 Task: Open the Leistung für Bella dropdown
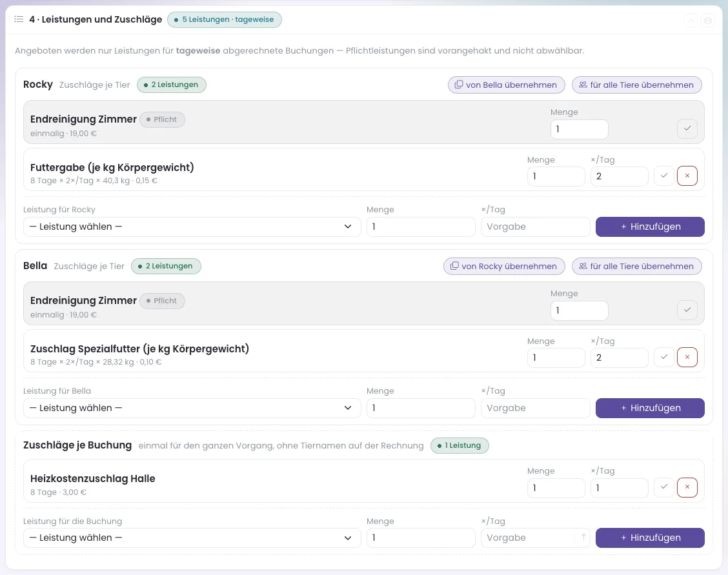coord(192,408)
